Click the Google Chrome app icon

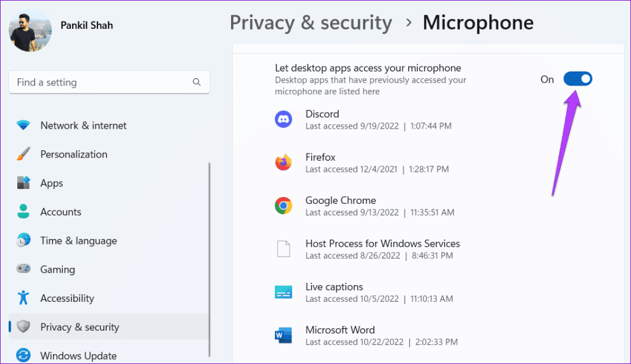[283, 205]
